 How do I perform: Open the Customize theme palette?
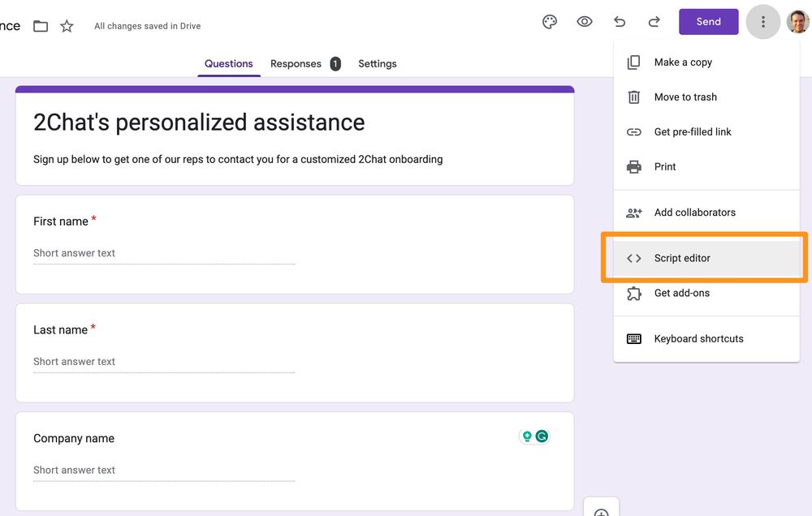tap(550, 22)
